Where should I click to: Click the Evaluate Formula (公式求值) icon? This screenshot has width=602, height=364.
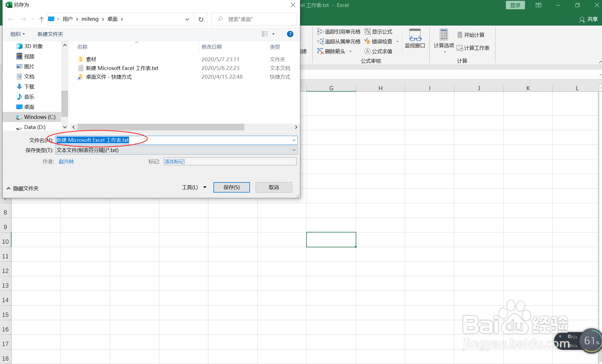pos(367,51)
